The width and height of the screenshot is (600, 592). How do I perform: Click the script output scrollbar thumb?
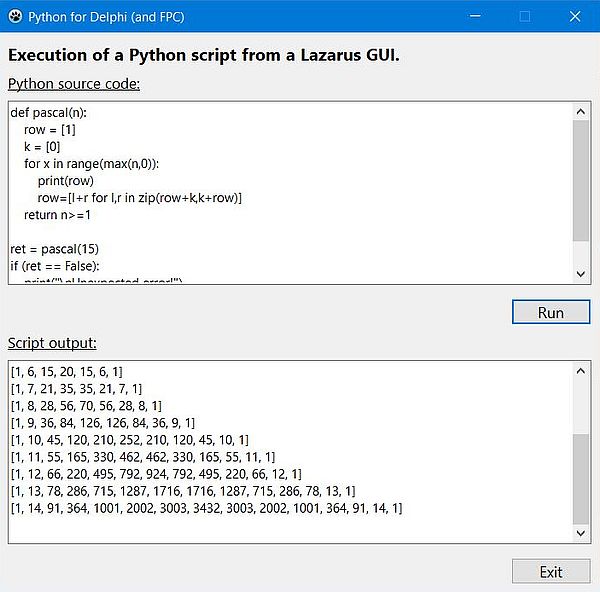[x=580, y=479]
